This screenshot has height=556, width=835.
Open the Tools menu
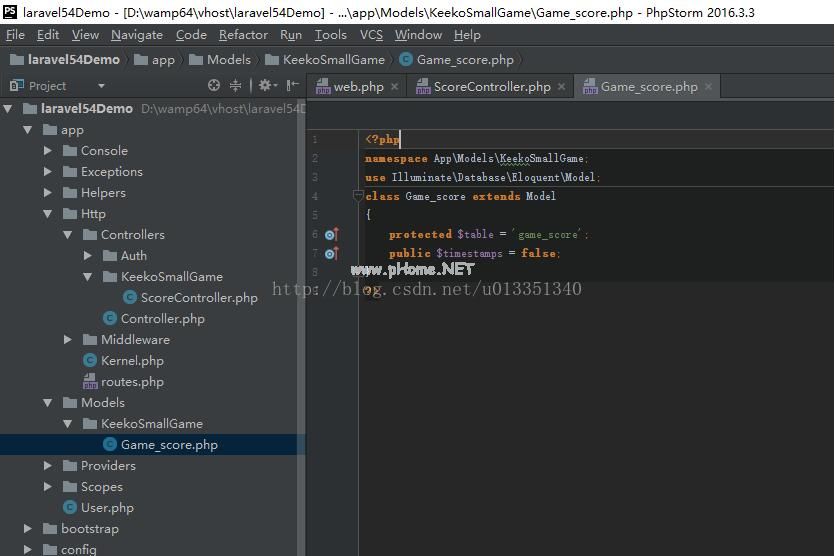click(330, 35)
